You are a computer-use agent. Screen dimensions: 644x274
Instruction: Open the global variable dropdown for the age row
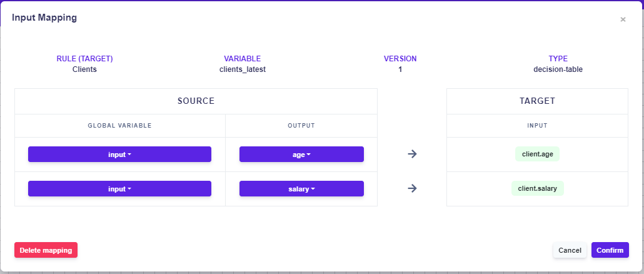pos(119,155)
